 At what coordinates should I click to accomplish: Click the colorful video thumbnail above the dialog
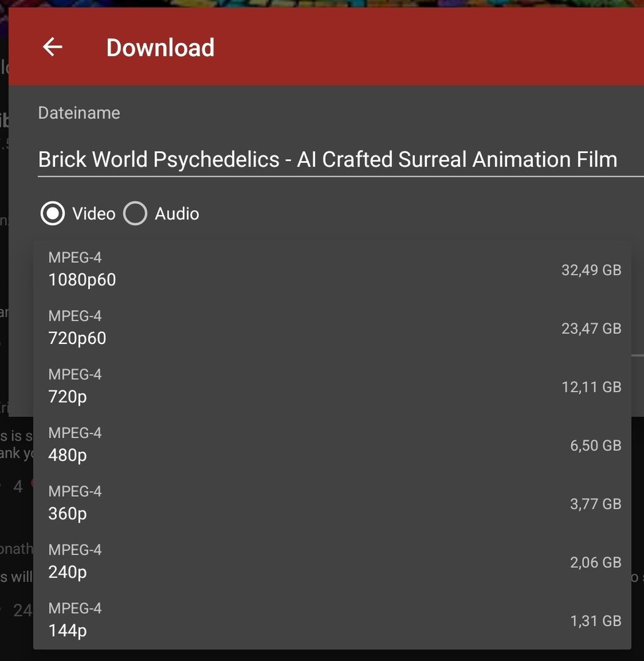click(x=367, y=4)
